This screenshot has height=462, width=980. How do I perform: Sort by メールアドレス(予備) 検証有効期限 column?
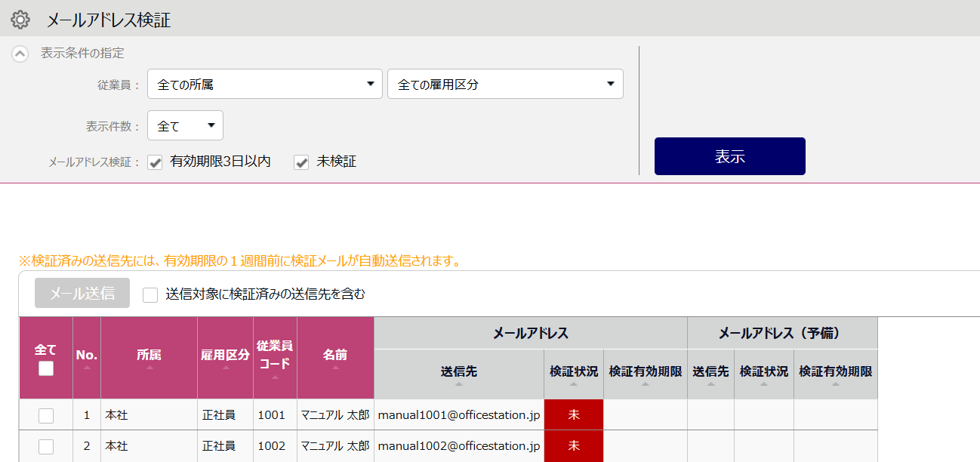pos(836,374)
